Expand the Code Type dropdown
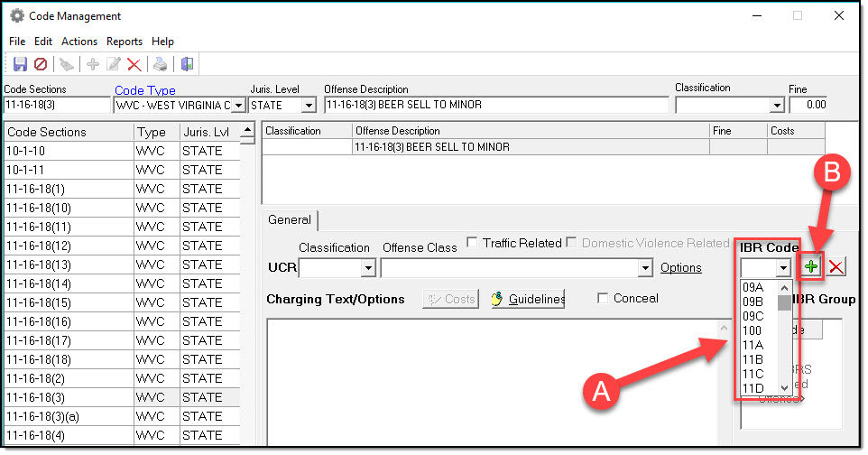868x455 pixels. 238,106
